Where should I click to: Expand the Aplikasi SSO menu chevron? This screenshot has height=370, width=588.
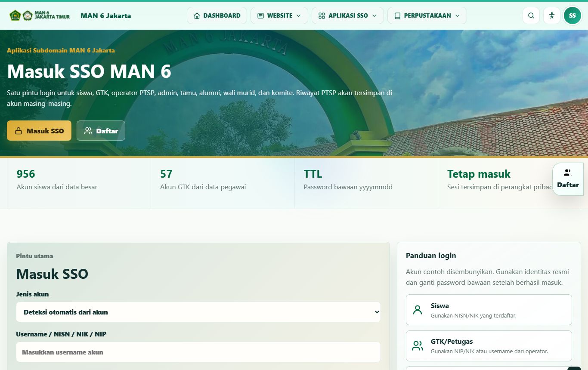tap(374, 15)
